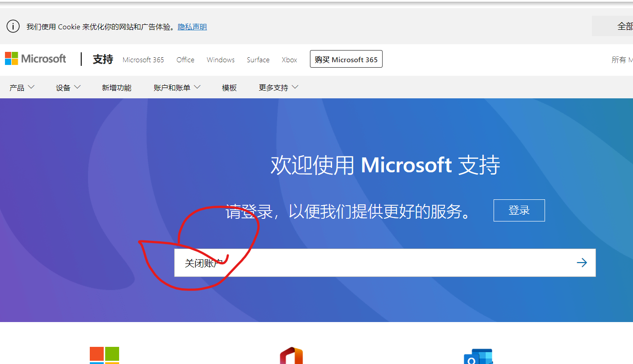This screenshot has height=364, width=633.
Task: Click the cookie notice info icon
Action: 13,27
